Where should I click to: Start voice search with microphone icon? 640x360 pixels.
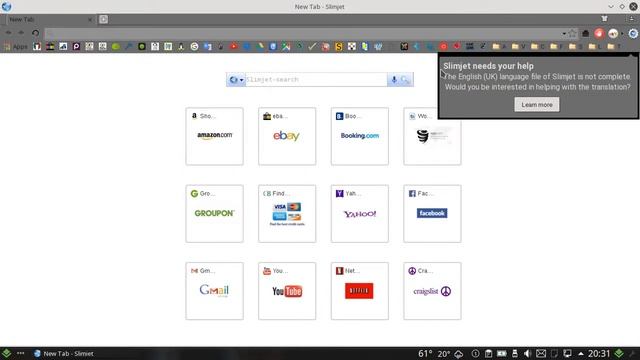point(394,80)
